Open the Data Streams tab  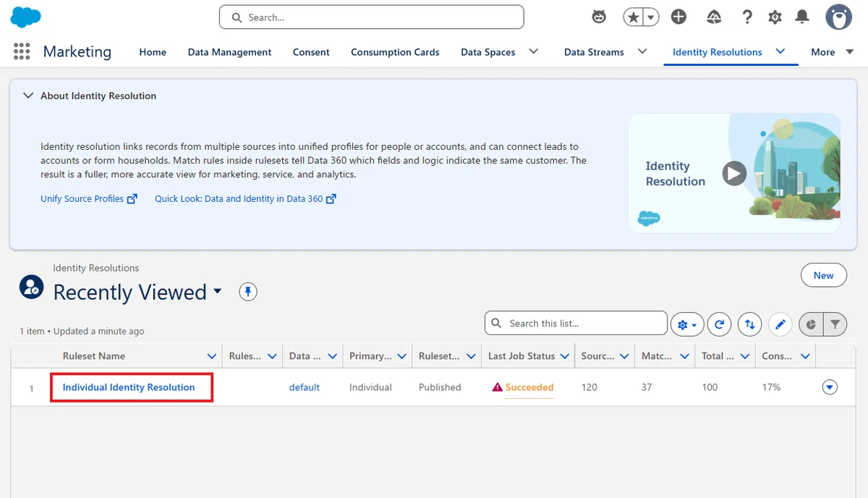tap(594, 52)
